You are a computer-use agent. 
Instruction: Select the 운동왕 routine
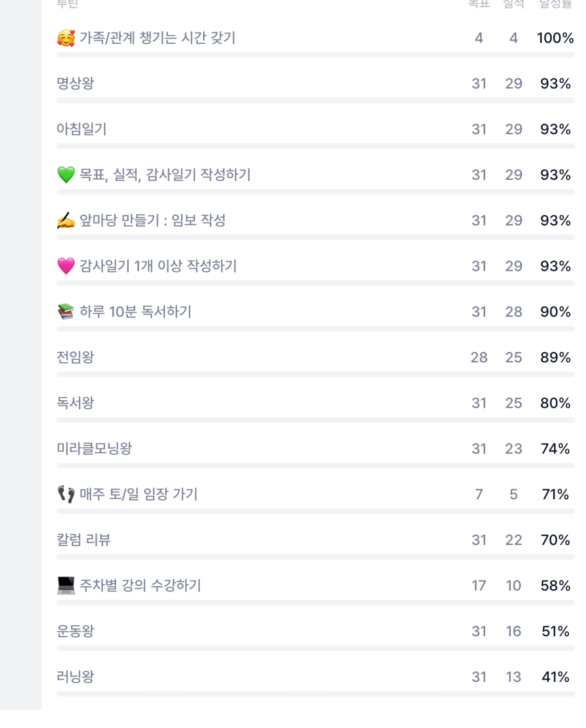pyautogui.click(x=75, y=631)
